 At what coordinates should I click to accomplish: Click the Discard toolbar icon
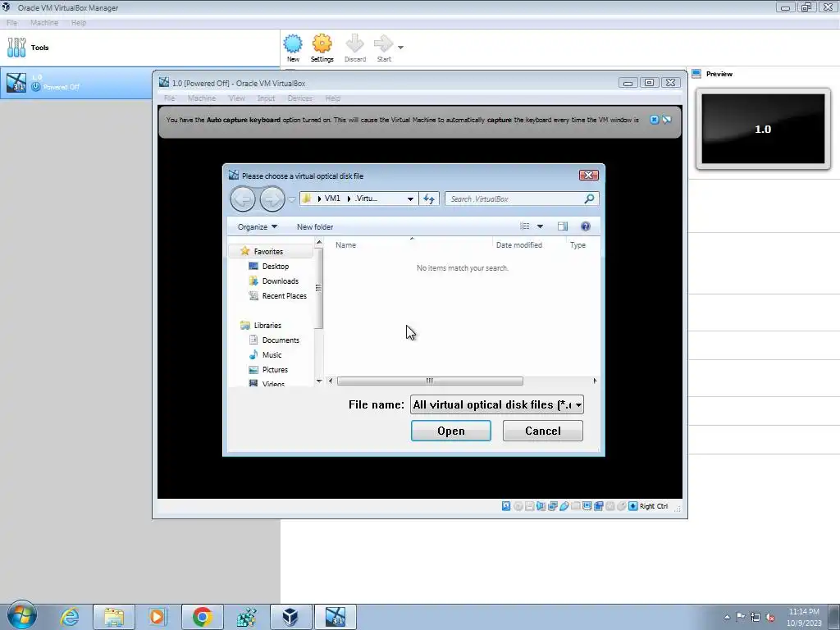[x=354, y=48]
